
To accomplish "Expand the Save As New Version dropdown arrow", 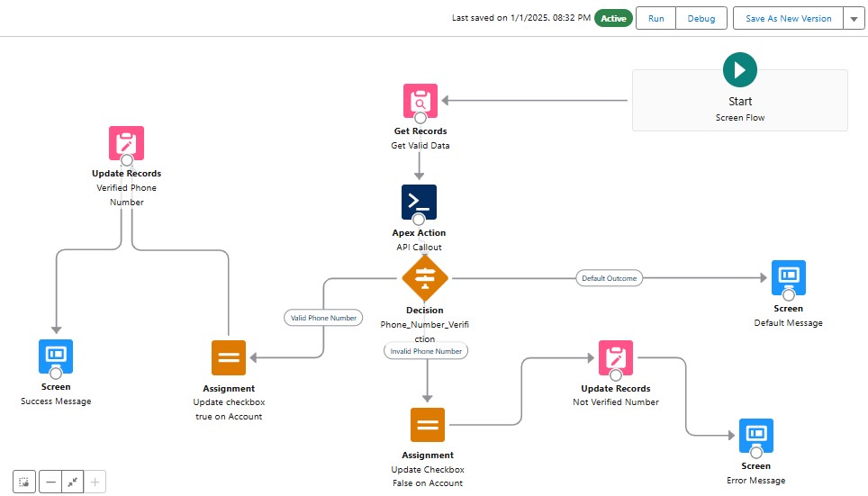I will 853,19.
